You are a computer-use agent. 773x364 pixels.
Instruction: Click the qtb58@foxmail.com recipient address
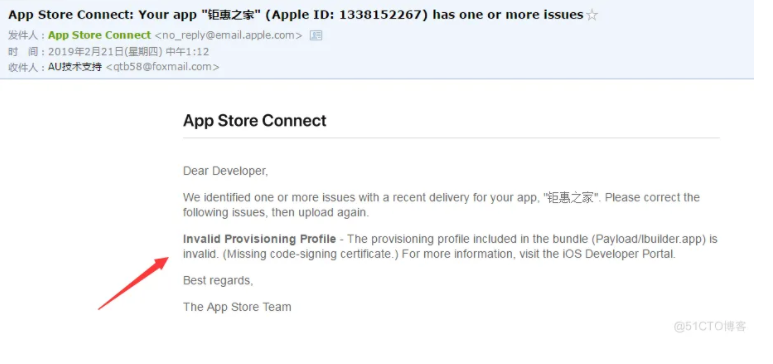click(x=163, y=67)
